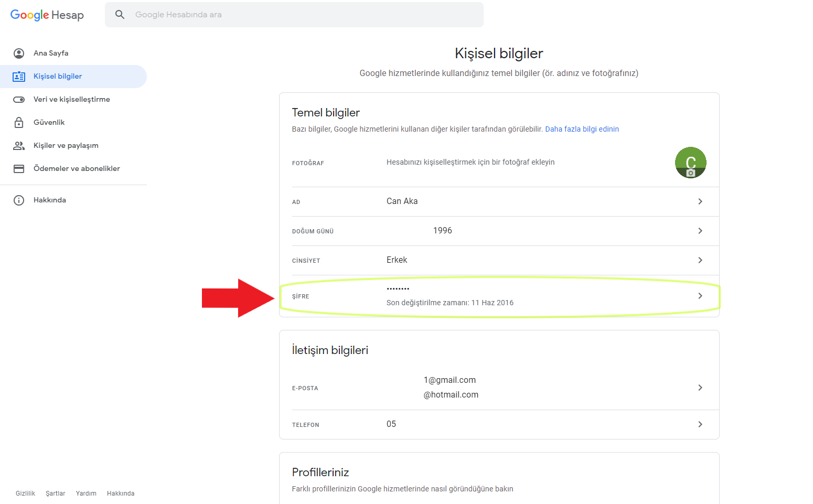Select Kişisel bilgiler in the sidebar
The height and width of the screenshot is (504, 813).
coord(58,77)
